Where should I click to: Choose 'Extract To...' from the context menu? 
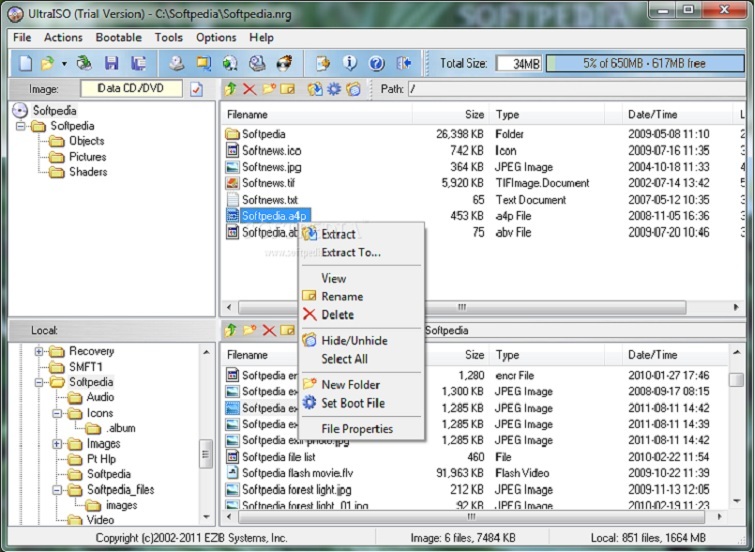coord(350,253)
